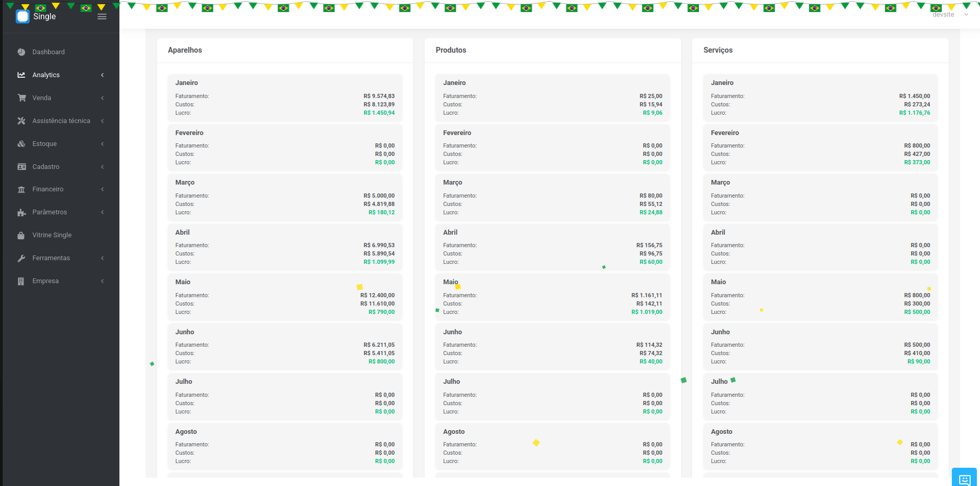
Task: Select Serviços Janeiro faturamento R$ 1.450,00
Action: click(915, 96)
